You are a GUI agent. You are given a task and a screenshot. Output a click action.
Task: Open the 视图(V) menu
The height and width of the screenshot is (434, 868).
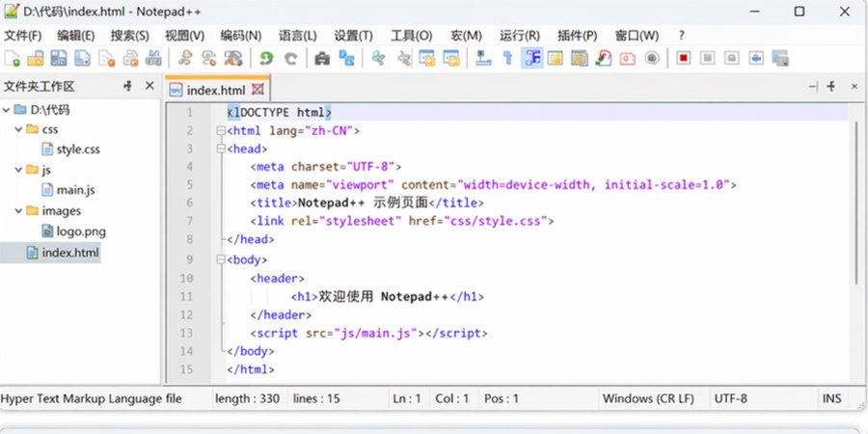184,36
